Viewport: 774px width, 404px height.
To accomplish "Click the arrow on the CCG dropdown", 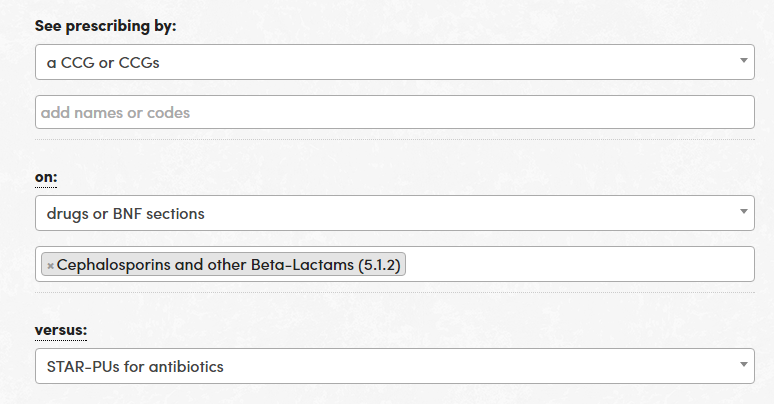I will point(744,60).
